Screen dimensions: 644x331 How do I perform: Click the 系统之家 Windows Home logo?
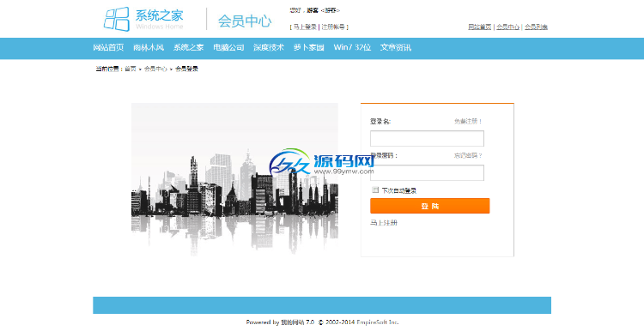(143, 19)
